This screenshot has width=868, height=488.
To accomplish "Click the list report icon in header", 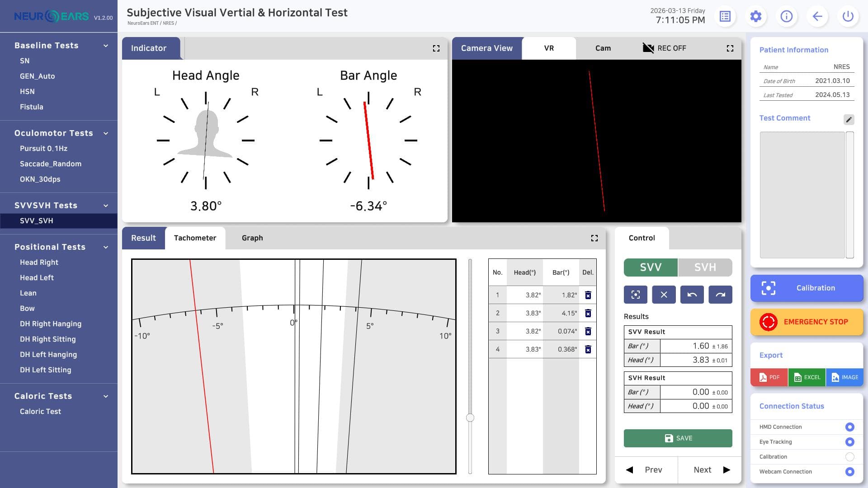I will point(725,17).
